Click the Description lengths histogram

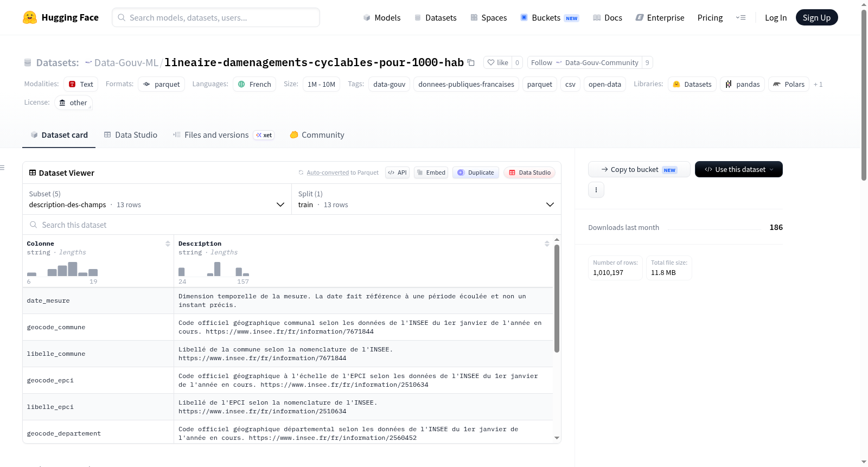214,269
